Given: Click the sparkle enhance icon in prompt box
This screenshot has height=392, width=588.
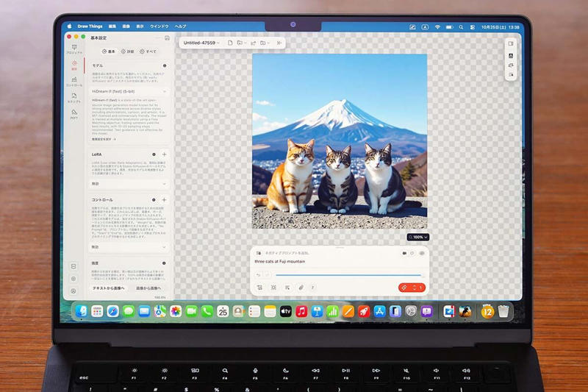Looking at the screenshot, I should tap(273, 288).
